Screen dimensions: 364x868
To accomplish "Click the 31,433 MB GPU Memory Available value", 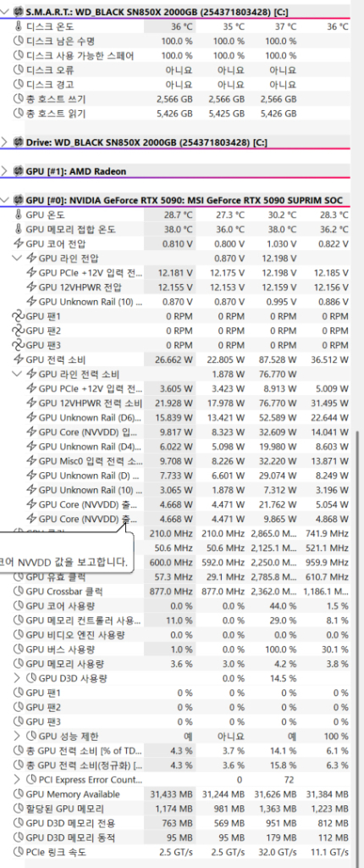I will click(172, 794).
